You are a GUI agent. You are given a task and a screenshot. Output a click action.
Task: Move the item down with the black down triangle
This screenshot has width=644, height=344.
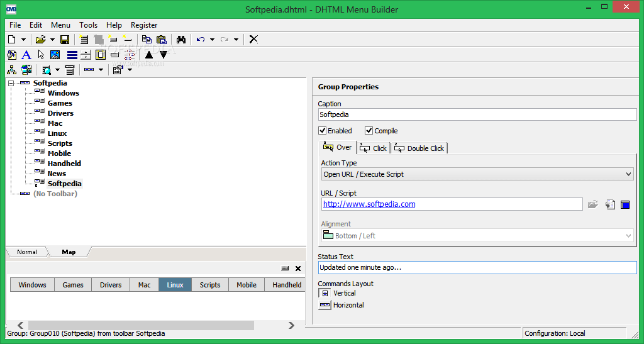click(x=164, y=55)
